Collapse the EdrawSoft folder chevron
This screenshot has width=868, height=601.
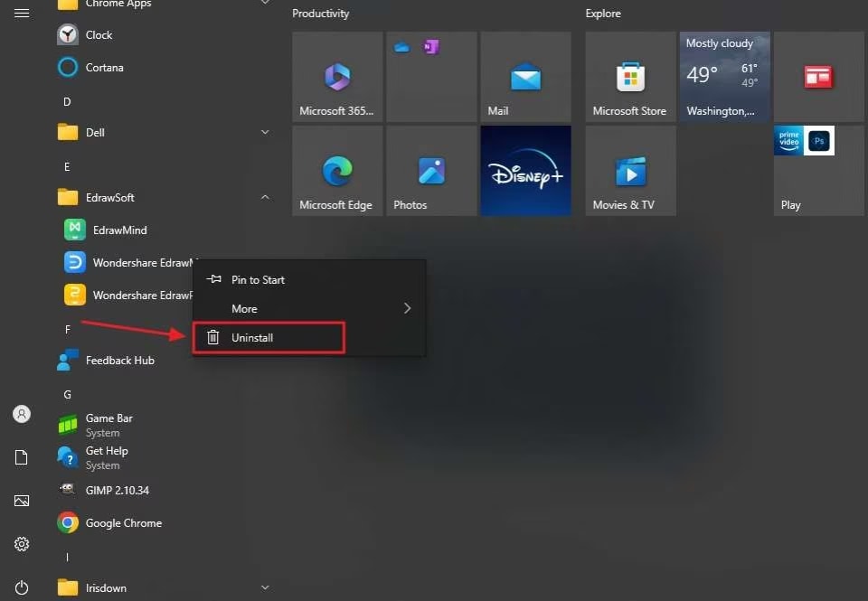[x=265, y=197]
